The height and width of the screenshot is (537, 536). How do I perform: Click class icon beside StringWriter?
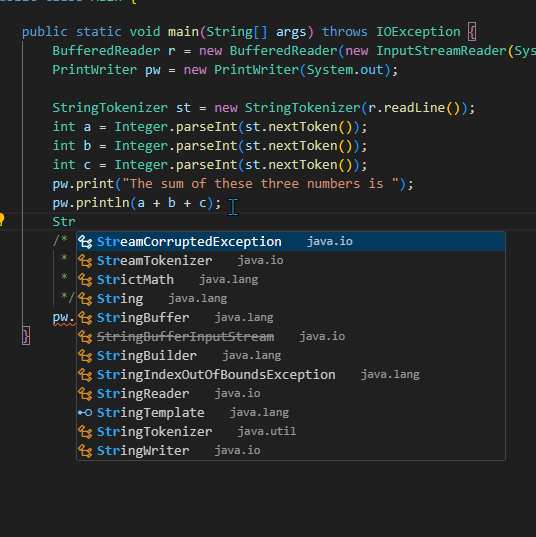click(x=85, y=451)
